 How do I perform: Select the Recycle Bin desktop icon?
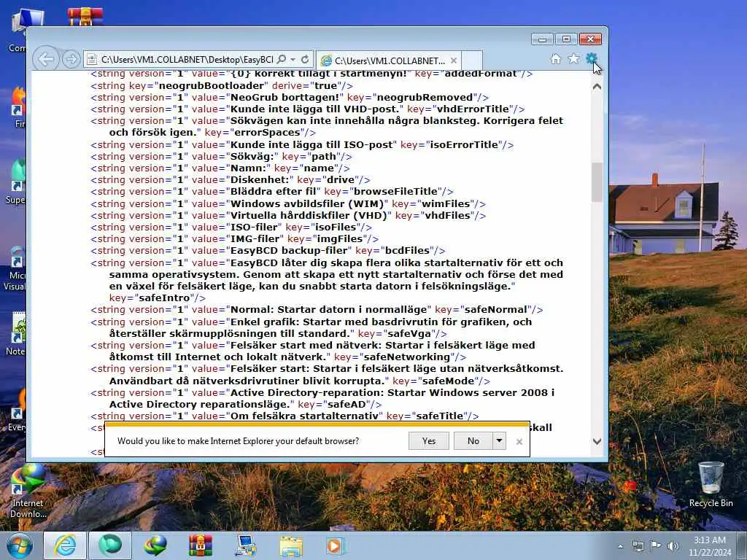point(711,485)
